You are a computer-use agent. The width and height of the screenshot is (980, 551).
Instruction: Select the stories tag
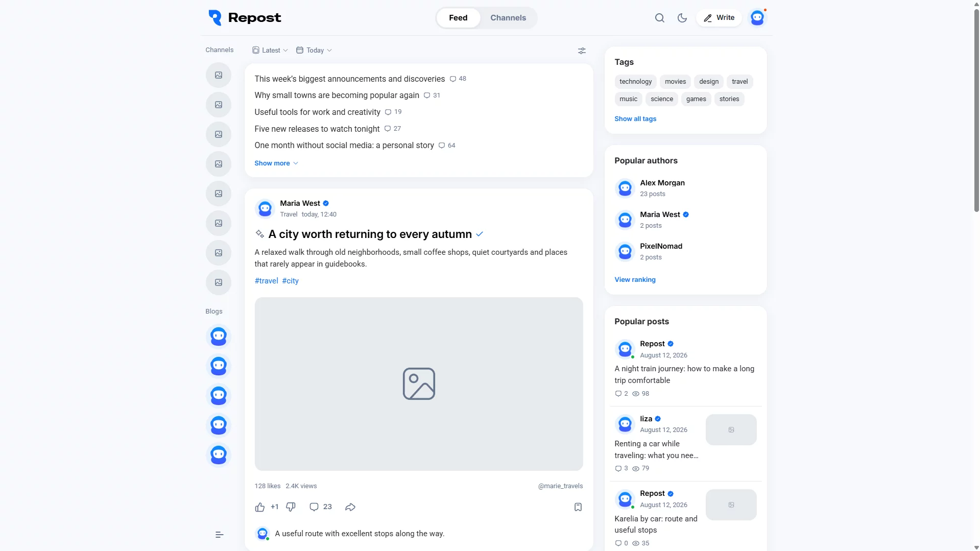pos(729,99)
